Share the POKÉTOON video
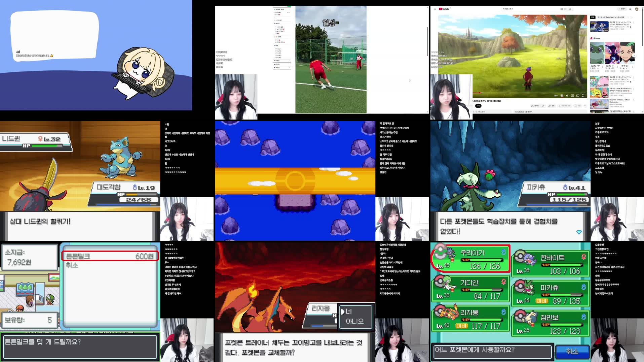 (552, 106)
